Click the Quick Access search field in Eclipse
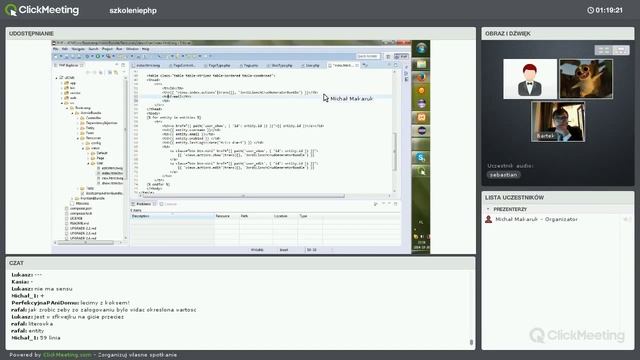The width and height of the screenshot is (640, 360). pos(368,56)
